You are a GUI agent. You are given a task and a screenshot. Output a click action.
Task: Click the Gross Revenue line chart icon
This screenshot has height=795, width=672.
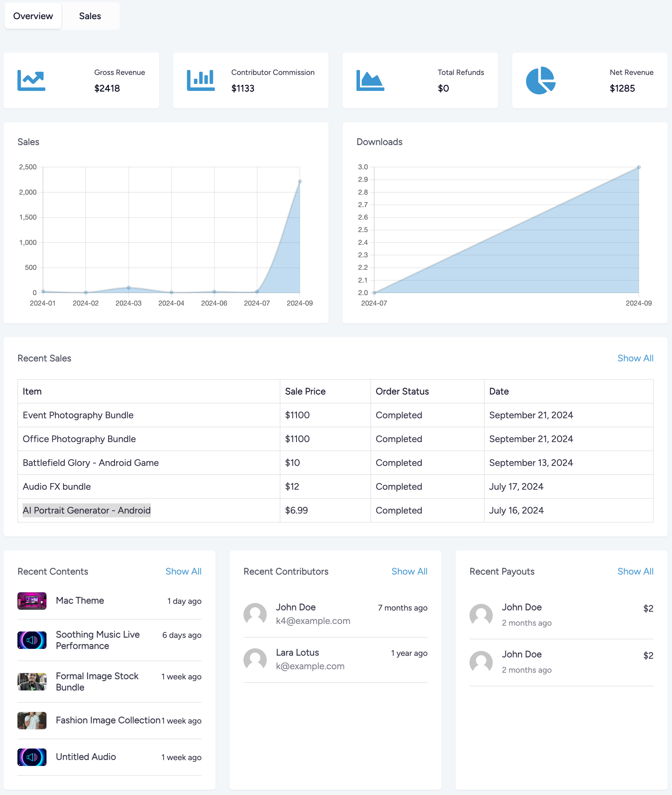31,81
